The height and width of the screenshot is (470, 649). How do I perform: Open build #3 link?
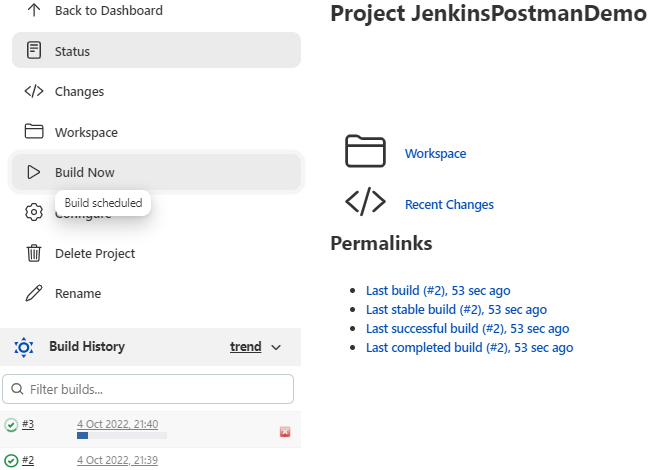coord(28,424)
